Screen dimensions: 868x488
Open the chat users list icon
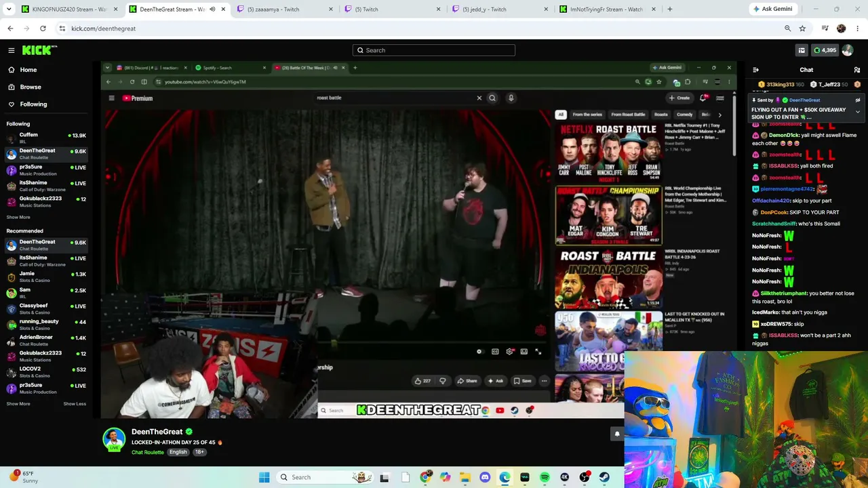857,70
